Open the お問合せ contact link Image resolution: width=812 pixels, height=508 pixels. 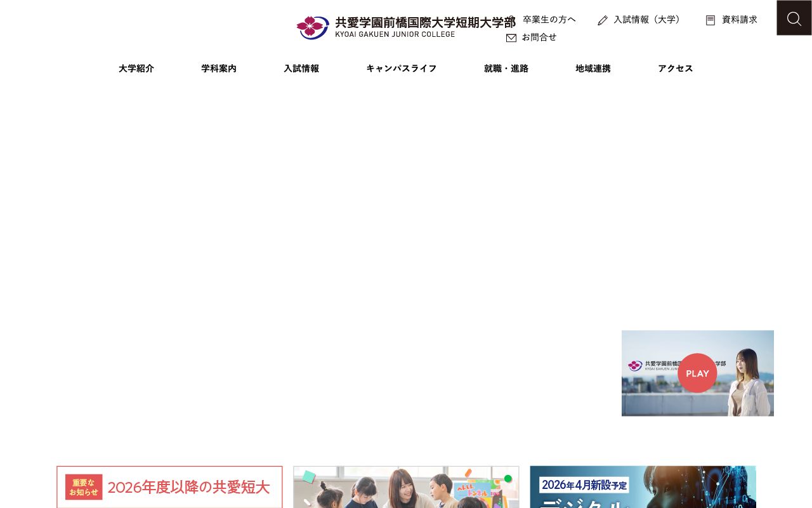coord(539,37)
